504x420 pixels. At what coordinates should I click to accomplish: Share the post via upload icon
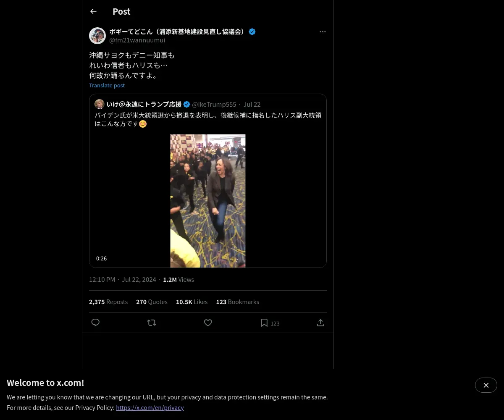[x=320, y=323]
